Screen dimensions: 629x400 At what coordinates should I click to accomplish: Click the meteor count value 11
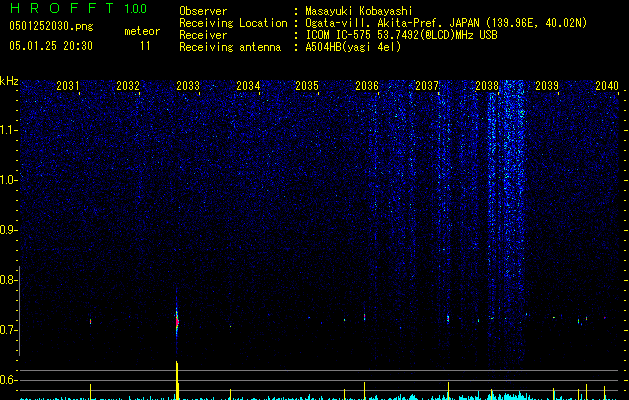(x=145, y=46)
